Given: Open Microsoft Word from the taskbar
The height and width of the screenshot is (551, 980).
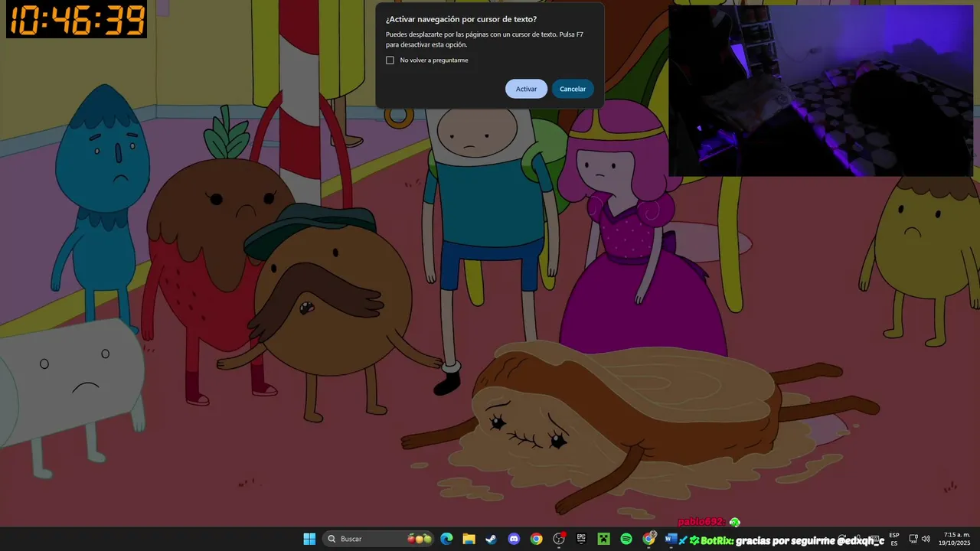Looking at the screenshot, I should point(671,539).
